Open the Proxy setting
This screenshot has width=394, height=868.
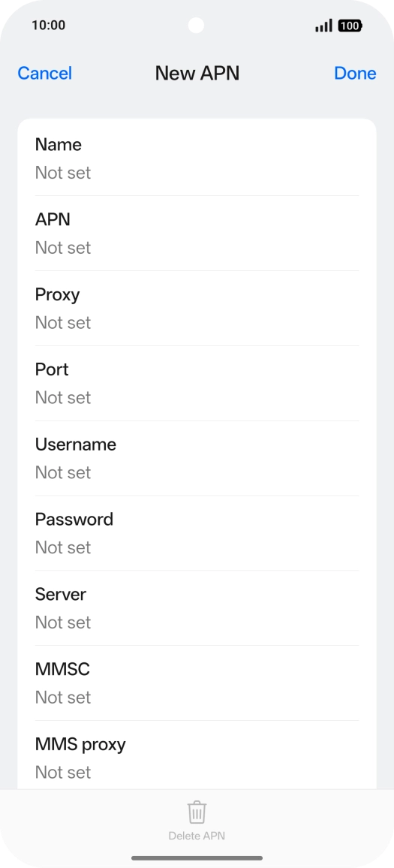click(x=197, y=309)
